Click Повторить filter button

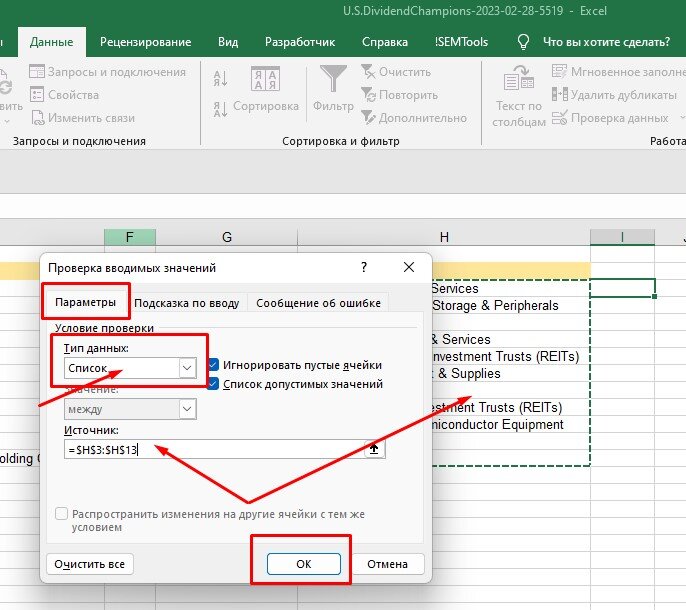coord(399,95)
